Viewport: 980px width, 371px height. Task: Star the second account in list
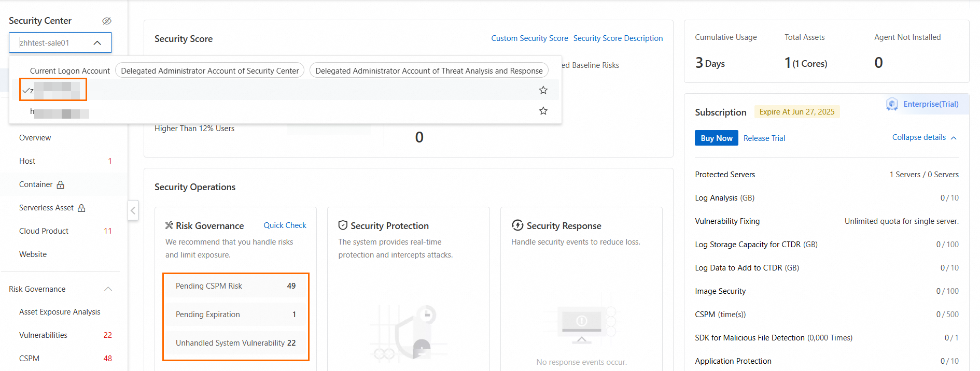click(543, 111)
